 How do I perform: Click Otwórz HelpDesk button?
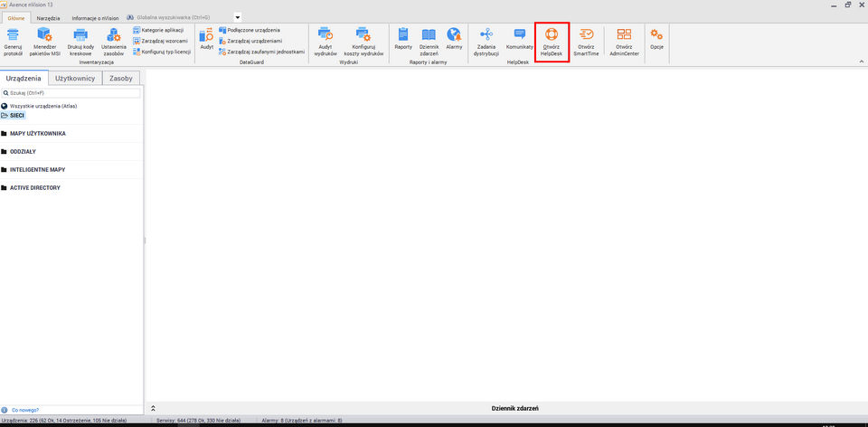(552, 42)
